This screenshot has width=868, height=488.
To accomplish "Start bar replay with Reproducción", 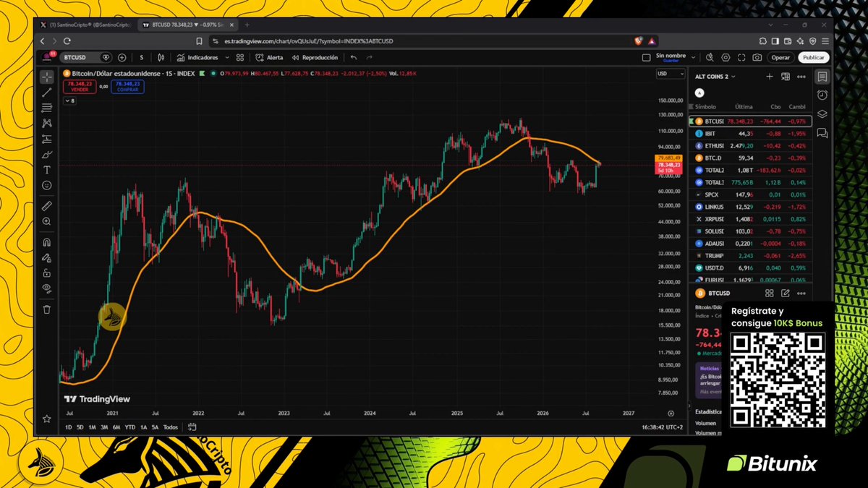I will coord(315,57).
